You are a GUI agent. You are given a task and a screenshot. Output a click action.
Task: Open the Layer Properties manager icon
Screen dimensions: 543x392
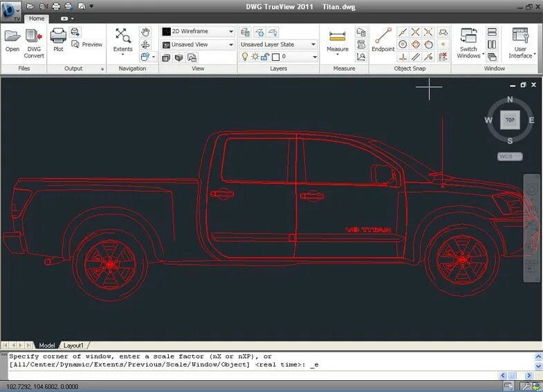(245, 32)
